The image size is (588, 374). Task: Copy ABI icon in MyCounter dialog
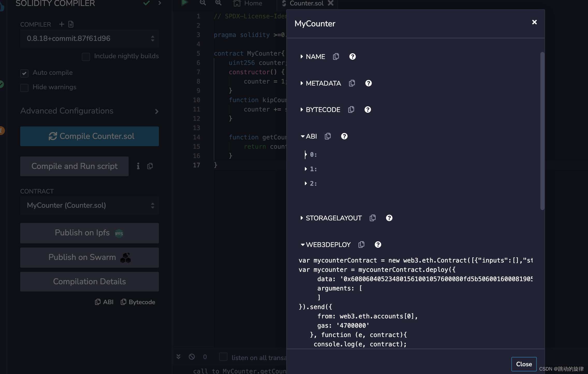click(328, 136)
